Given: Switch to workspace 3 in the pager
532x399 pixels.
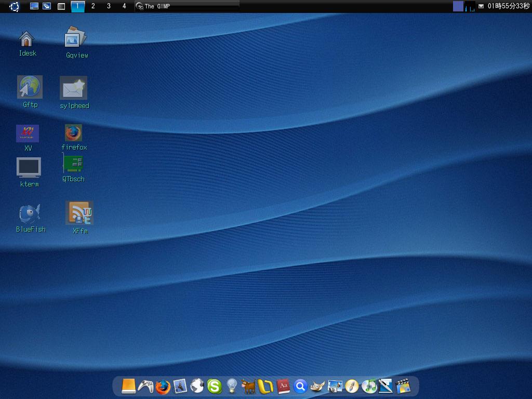Looking at the screenshot, I should click(108, 7).
